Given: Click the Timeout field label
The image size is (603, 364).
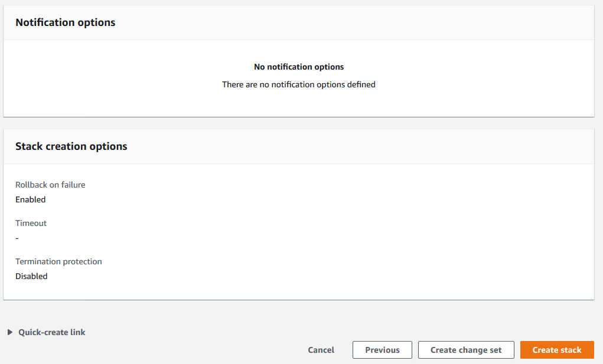Looking at the screenshot, I should 31,223.
